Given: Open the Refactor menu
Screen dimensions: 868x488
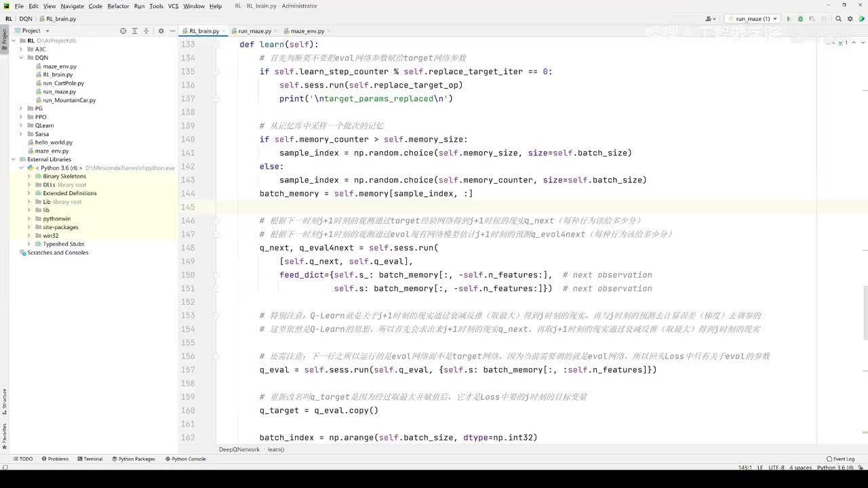Looking at the screenshot, I should click(x=118, y=6).
